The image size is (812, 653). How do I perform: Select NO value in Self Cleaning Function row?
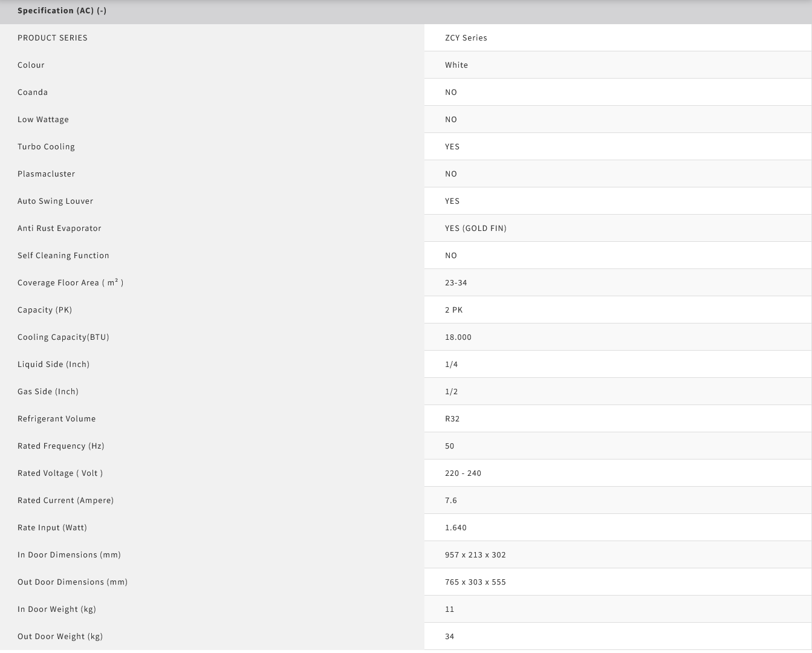coord(451,255)
